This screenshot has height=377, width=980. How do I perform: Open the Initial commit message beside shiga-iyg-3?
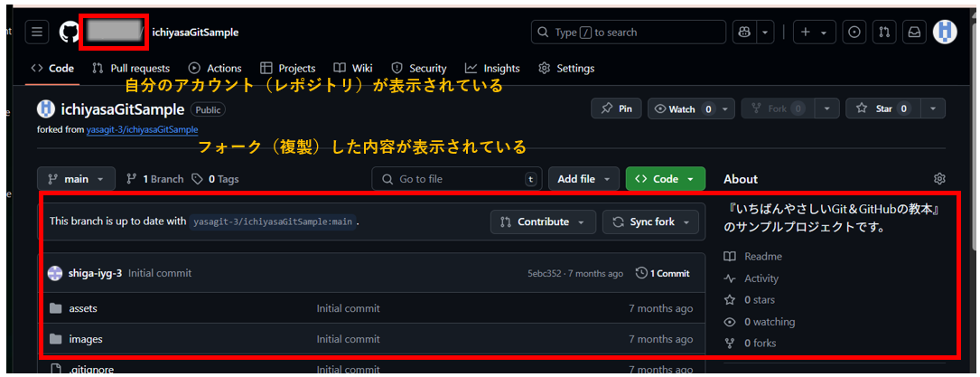tap(160, 273)
